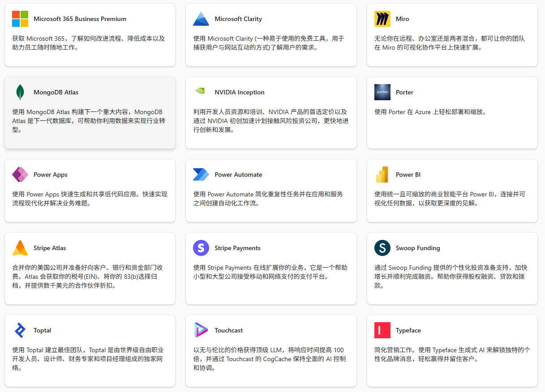The width and height of the screenshot is (545, 392).
Task: Open the Microsoft Clarity title link
Action: 238,19
